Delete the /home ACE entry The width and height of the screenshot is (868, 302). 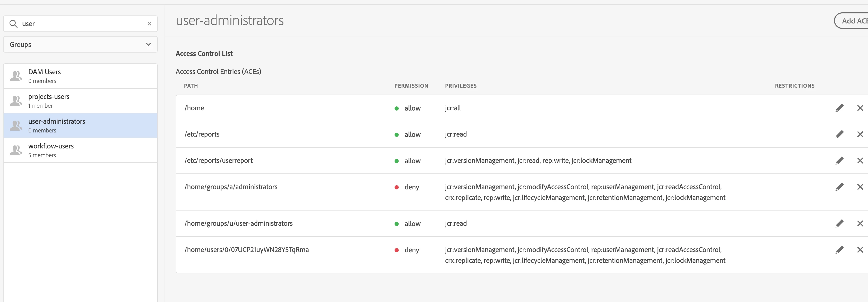(860, 108)
